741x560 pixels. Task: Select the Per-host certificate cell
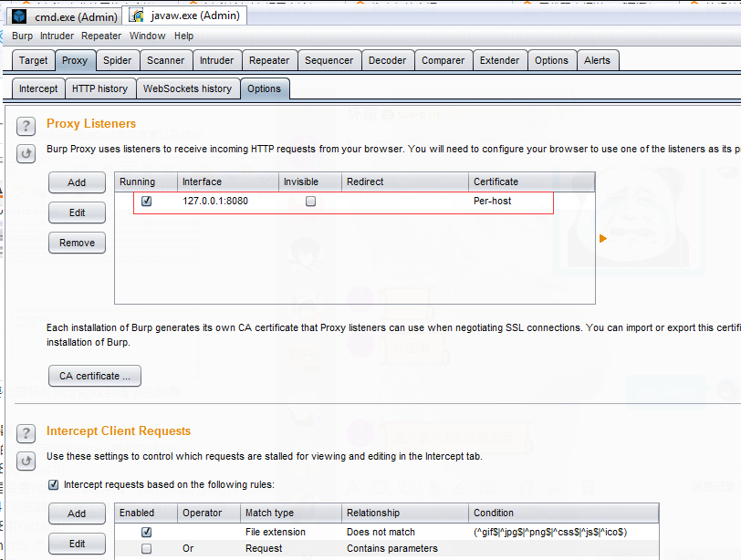click(x=493, y=202)
